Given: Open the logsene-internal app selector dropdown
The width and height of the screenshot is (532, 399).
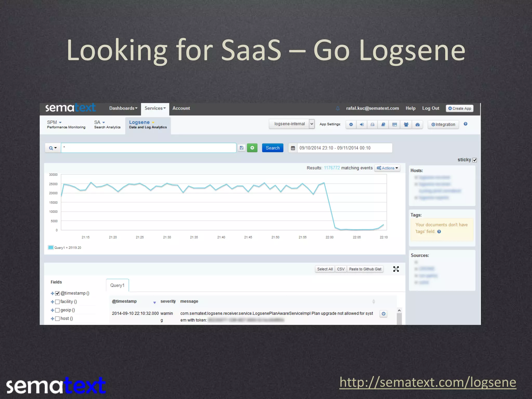Looking at the screenshot, I should tap(292, 124).
